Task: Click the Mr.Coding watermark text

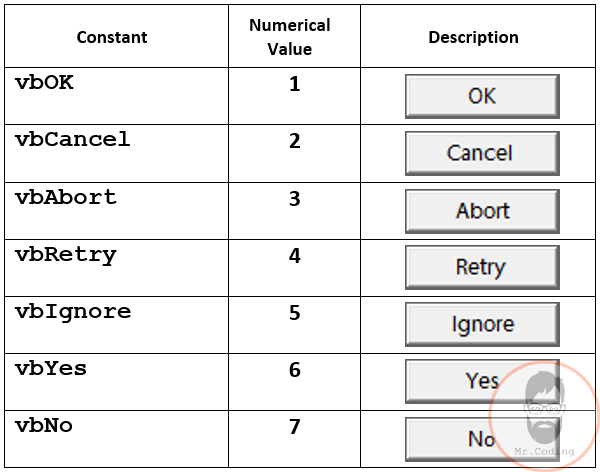Action: tap(544, 451)
